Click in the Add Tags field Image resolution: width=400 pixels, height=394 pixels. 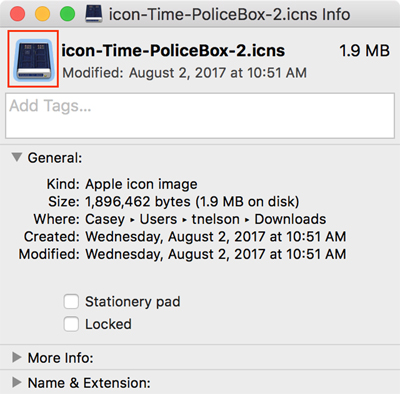[200, 116]
